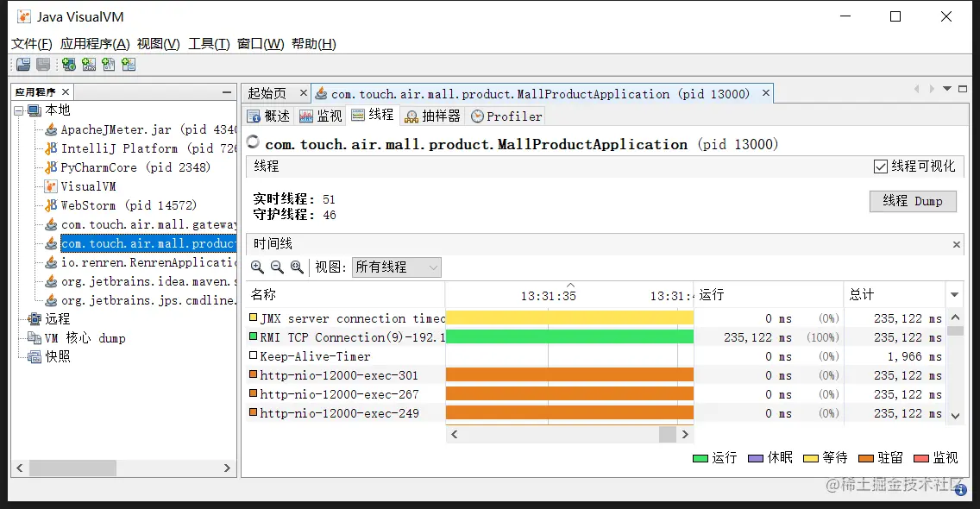Select com.touch.air.mall.gateway application node

tap(141, 224)
